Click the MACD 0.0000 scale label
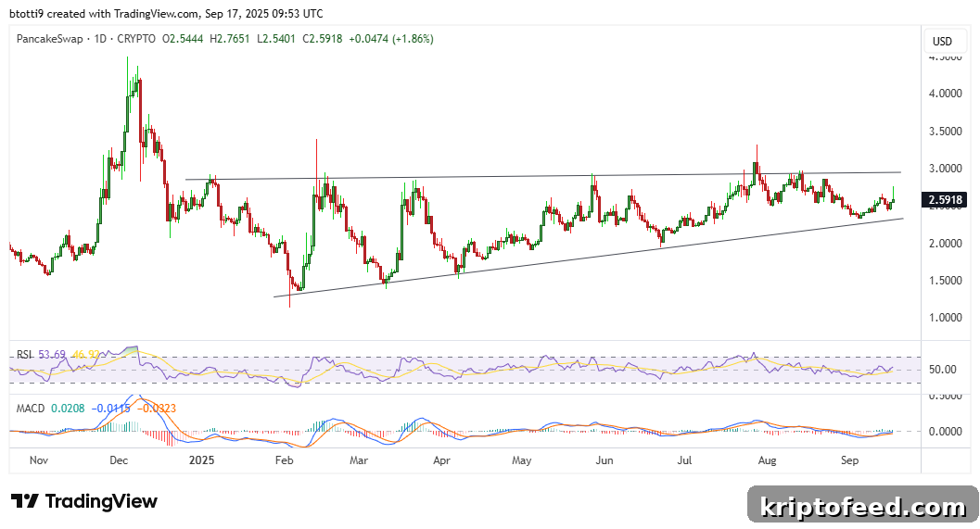Image resolution: width=980 pixels, height=529 pixels. point(946,432)
